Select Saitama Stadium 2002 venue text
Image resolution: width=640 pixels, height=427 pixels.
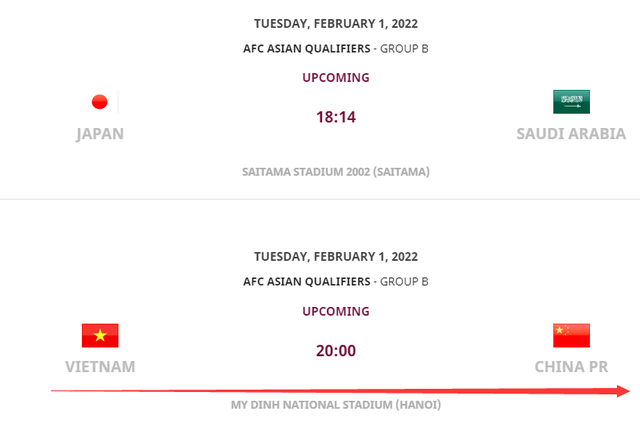click(x=336, y=171)
